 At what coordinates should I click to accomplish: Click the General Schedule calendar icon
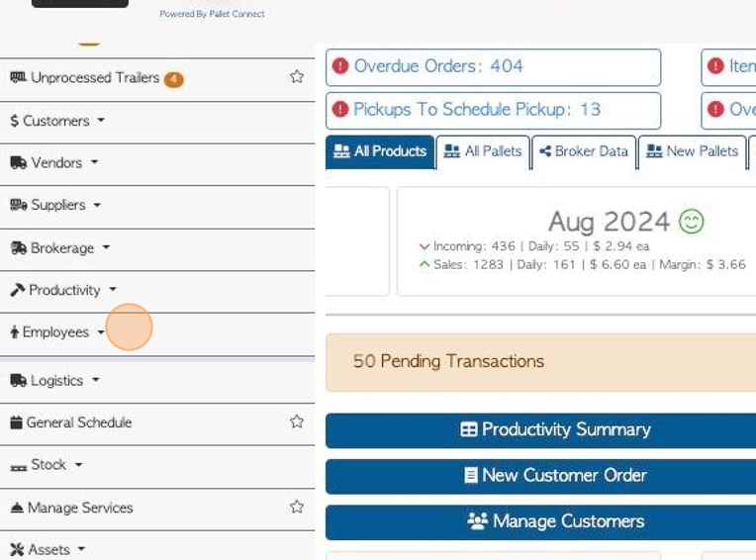(x=16, y=422)
